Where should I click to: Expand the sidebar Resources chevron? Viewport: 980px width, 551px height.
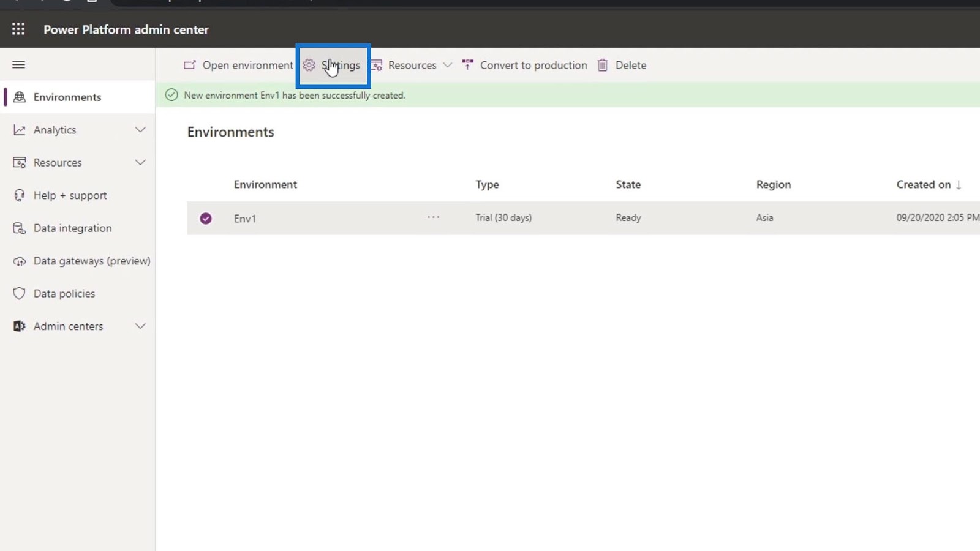coord(140,162)
